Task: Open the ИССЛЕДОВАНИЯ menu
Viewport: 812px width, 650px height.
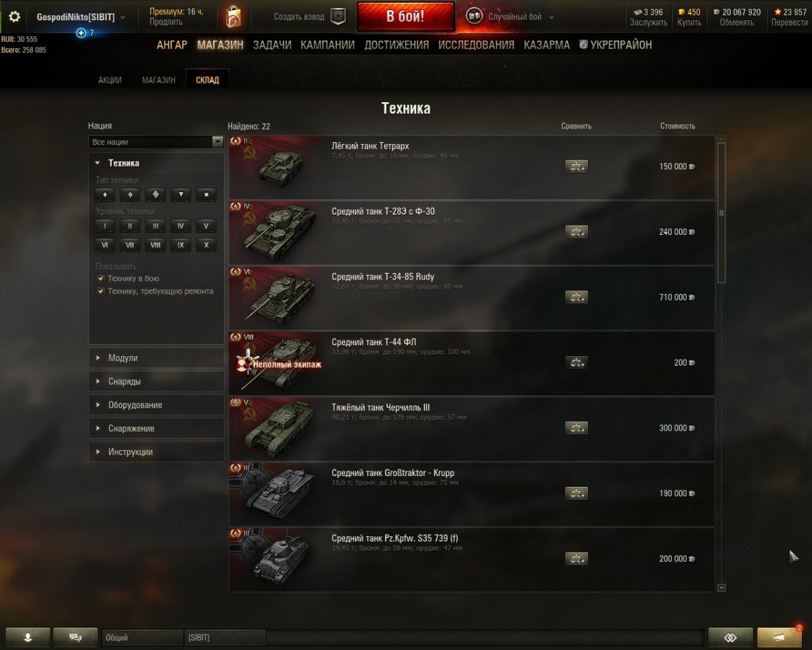Action: [476, 45]
